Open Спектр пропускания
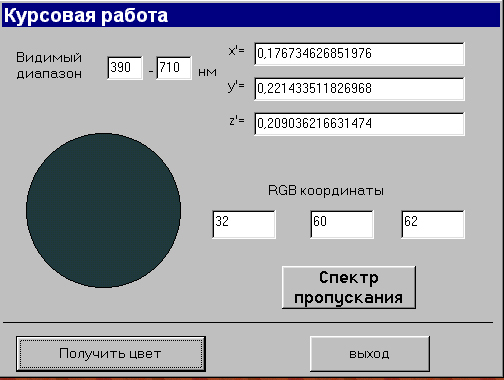 point(349,287)
